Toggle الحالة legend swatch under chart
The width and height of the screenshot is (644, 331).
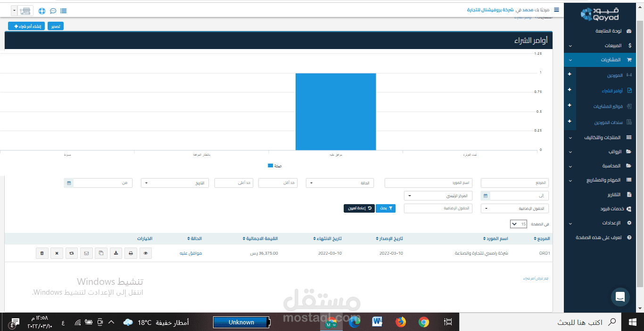tap(270, 166)
